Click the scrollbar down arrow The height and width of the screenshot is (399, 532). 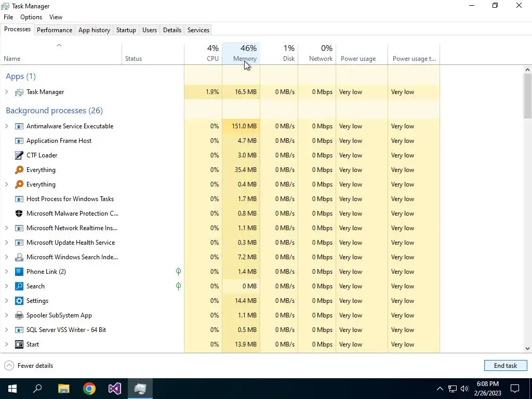click(x=527, y=349)
